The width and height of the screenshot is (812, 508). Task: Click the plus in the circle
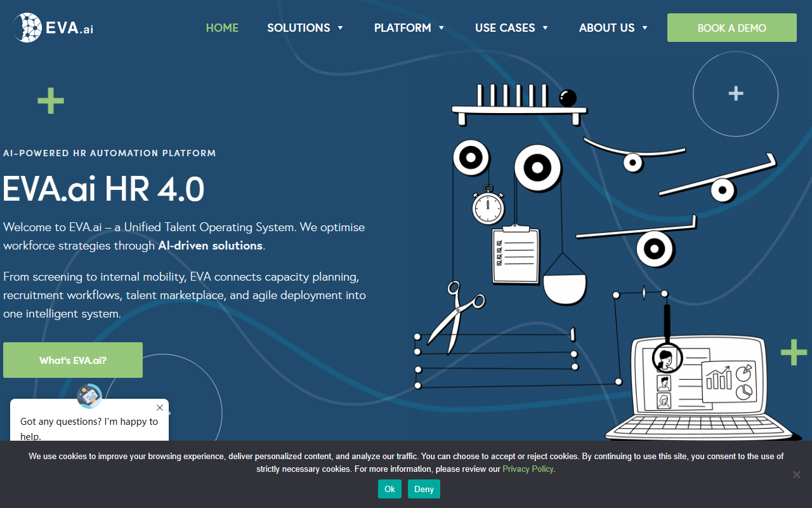point(736,94)
